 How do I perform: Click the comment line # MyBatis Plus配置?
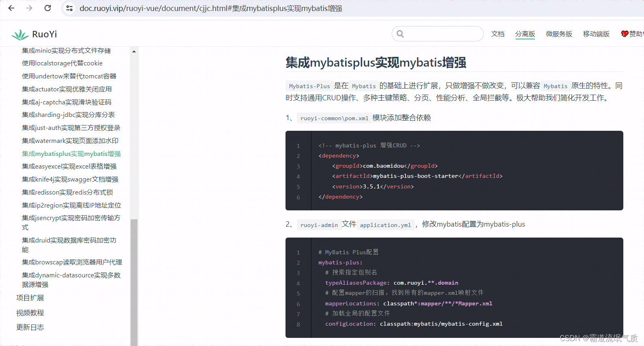point(348,252)
